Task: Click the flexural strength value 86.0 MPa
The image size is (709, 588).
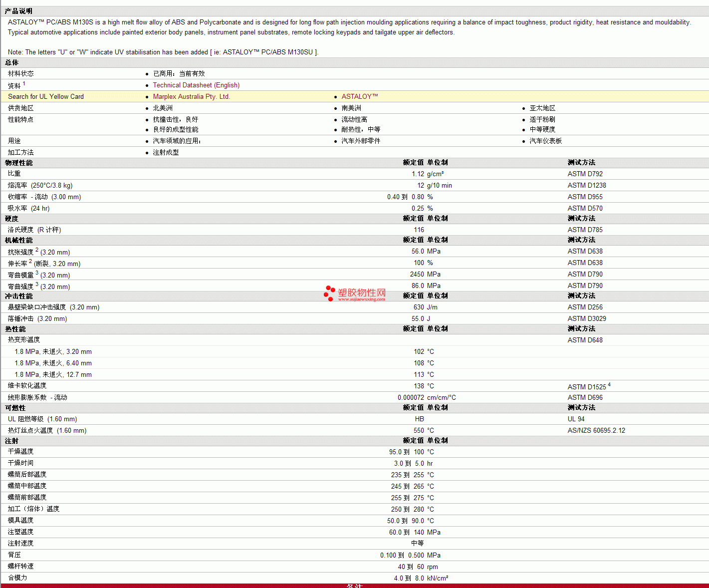Action: pos(426,286)
